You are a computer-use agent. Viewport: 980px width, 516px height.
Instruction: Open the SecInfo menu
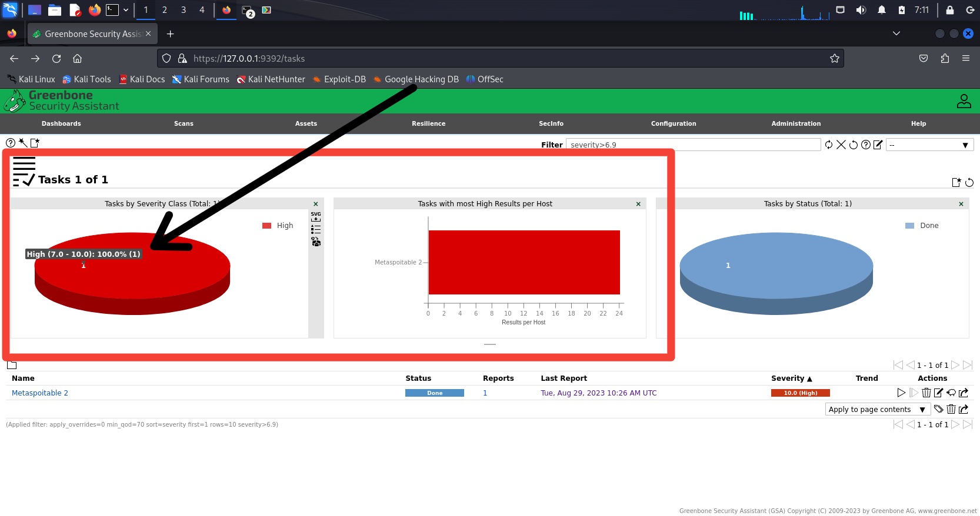(x=551, y=123)
